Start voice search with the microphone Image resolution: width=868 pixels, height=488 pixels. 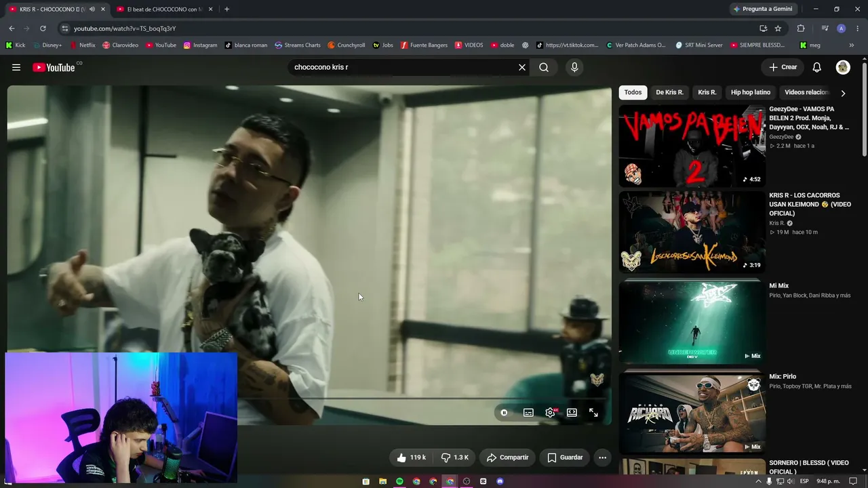click(574, 67)
